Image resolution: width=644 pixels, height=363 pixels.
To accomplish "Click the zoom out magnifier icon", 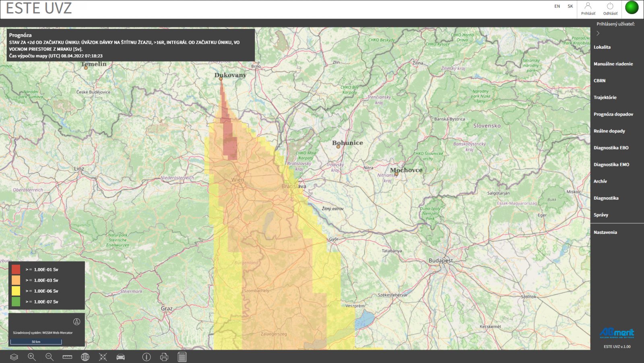I will click(x=50, y=357).
